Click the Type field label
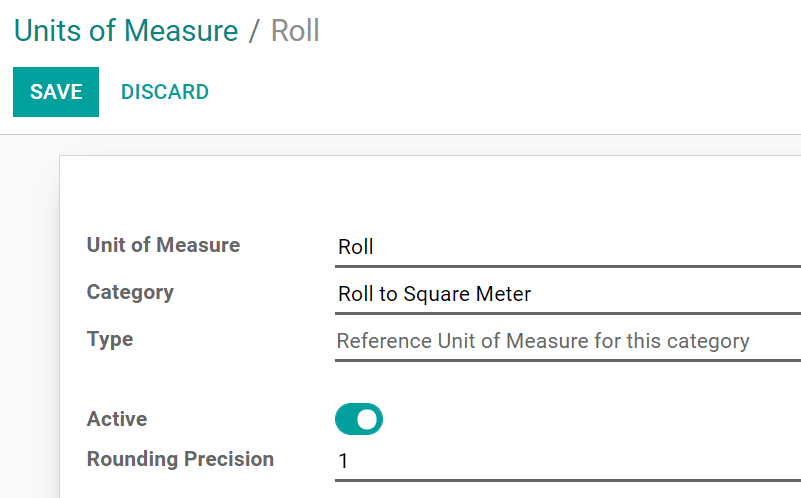Image resolution: width=801 pixels, height=498 pixels. click(x=110, y=339)
